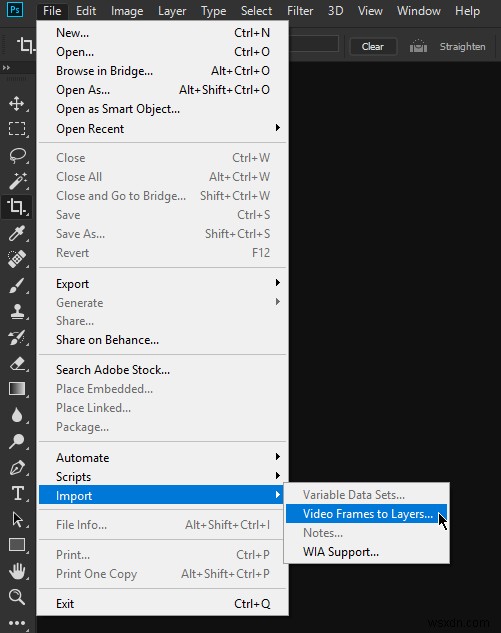Select the Rectangular Marquee tool
The image size is (501, 633).
(x=17, y=129)
